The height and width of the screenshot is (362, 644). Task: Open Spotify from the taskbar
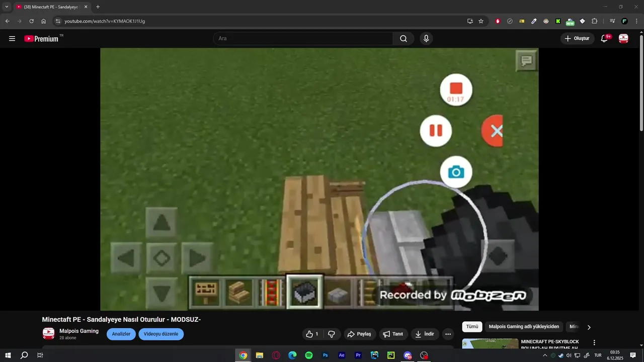click(309, 355)
